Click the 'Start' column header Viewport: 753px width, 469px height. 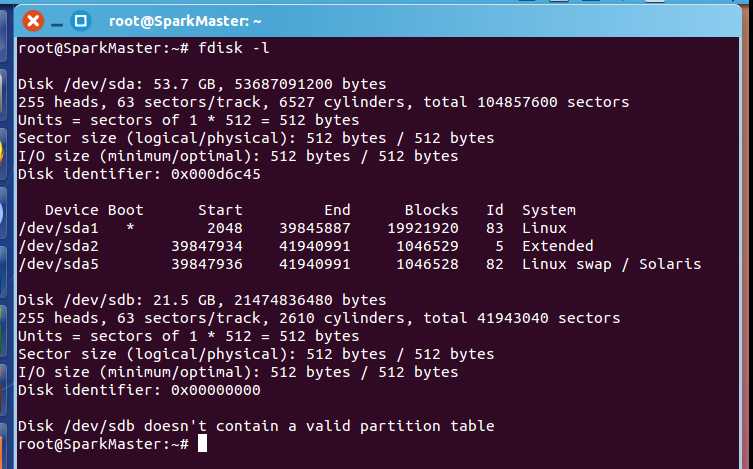click(x=220, y=210)
